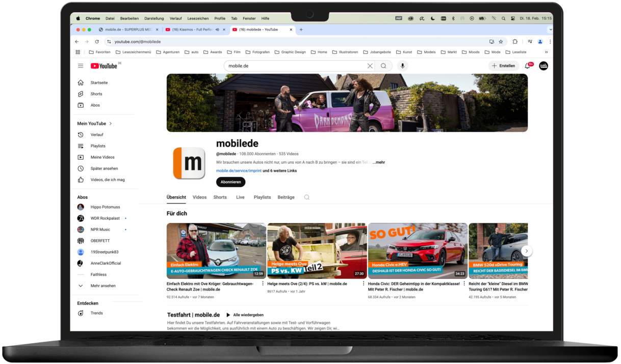Open the Favoriten bookmarks folder

click(99, 52)
